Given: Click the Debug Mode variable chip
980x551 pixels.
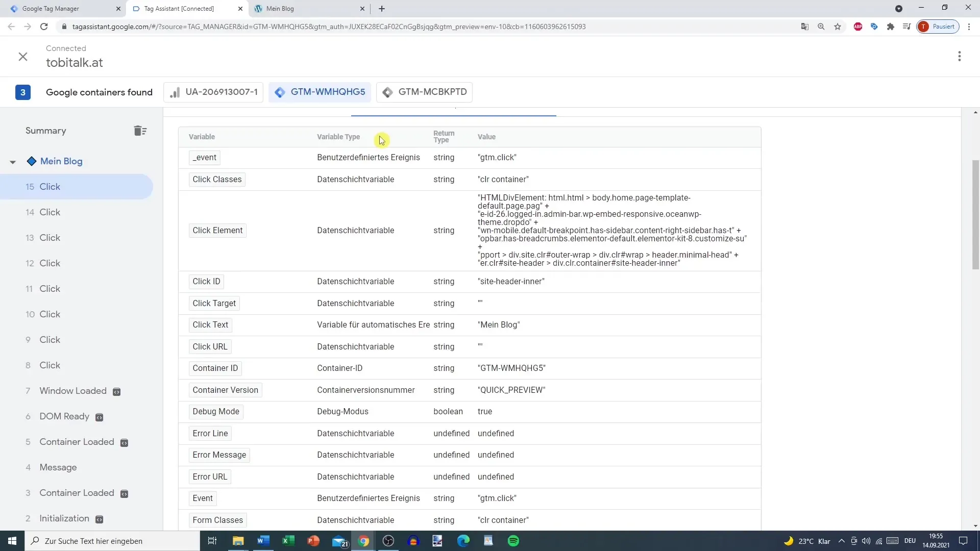Looking at the screenshot, I should 216,412.
